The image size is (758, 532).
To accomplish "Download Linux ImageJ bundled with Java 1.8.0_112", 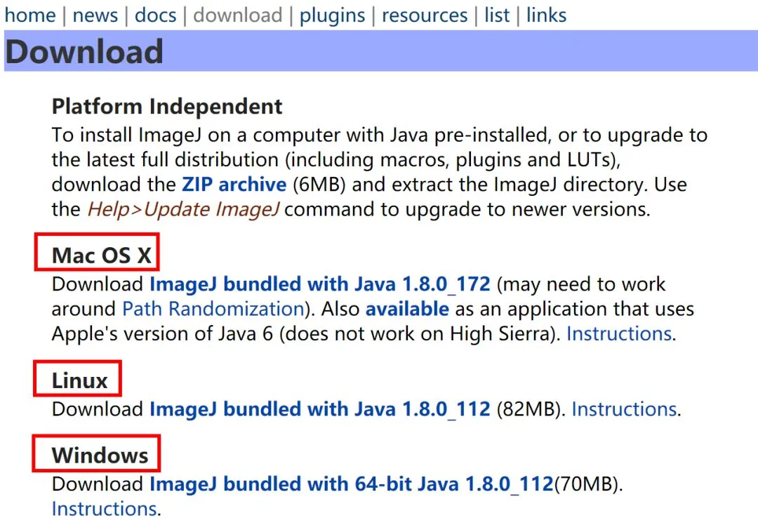I will point(319,408).
